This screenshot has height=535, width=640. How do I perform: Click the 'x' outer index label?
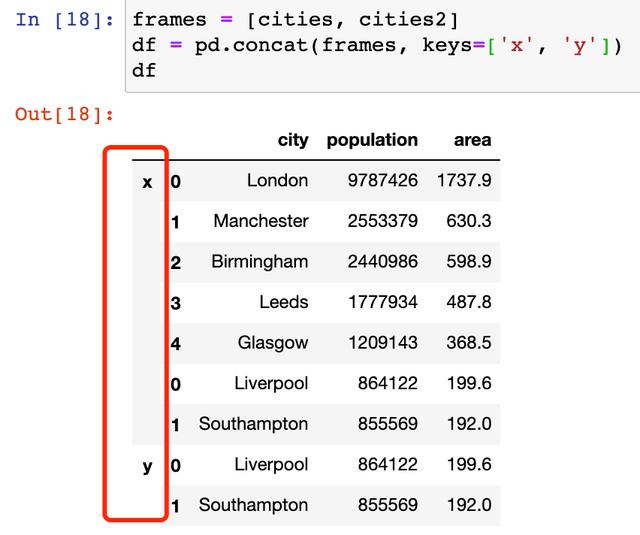tap(147, 182)
